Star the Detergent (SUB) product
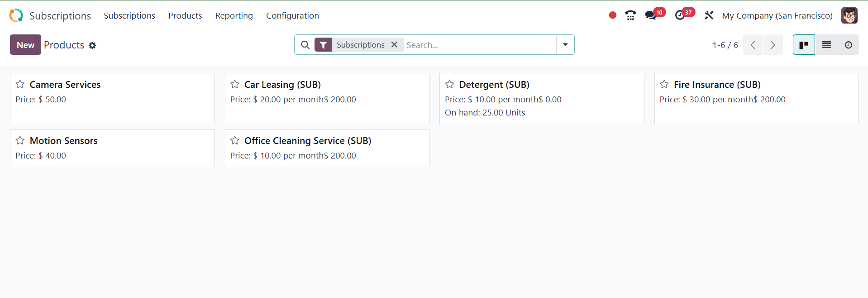This screenshot has height=298, width=868. [449, 85]
